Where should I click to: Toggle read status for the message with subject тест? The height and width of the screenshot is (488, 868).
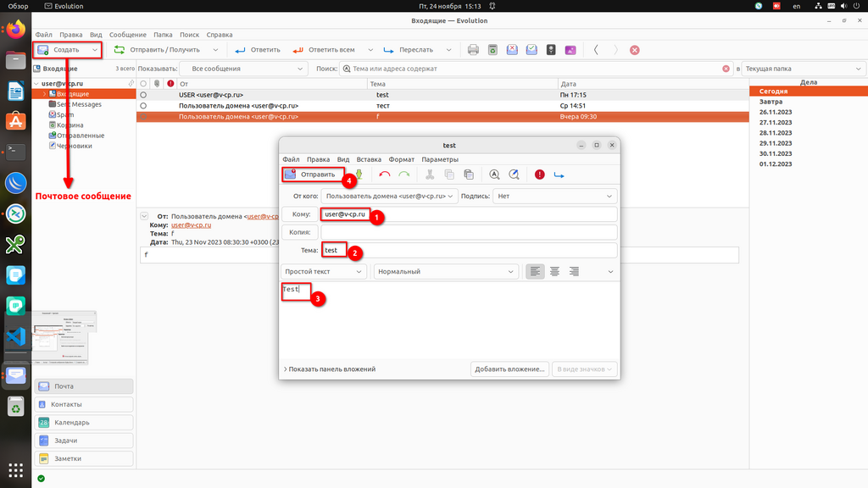(x=143, y=106)
